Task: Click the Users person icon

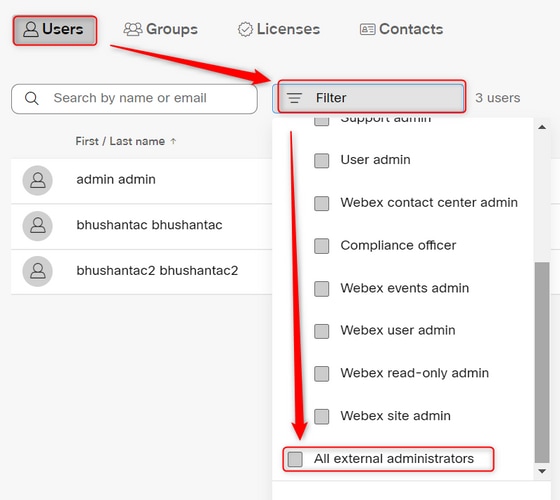Action: 31,29
